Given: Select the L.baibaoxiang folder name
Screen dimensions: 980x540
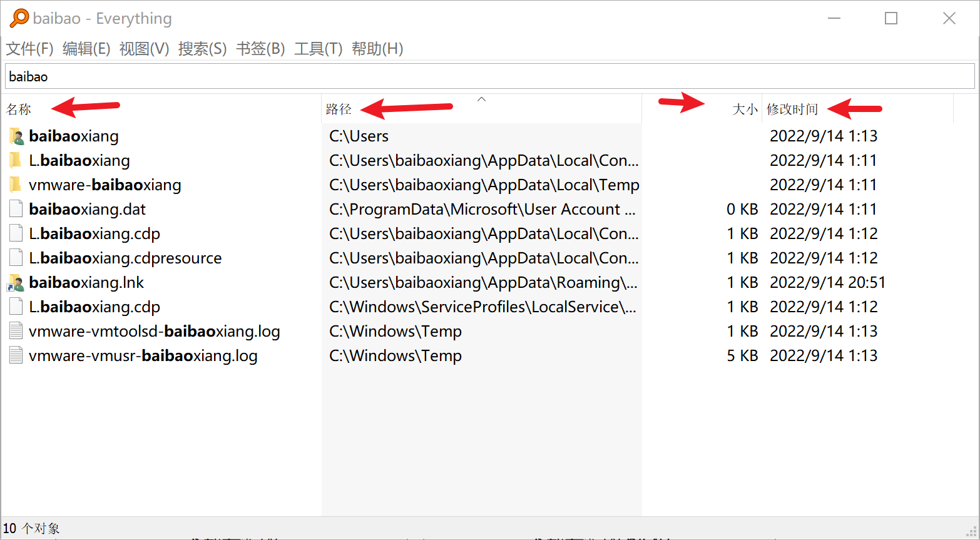Looking at the screenshot, I should [79, 161].
